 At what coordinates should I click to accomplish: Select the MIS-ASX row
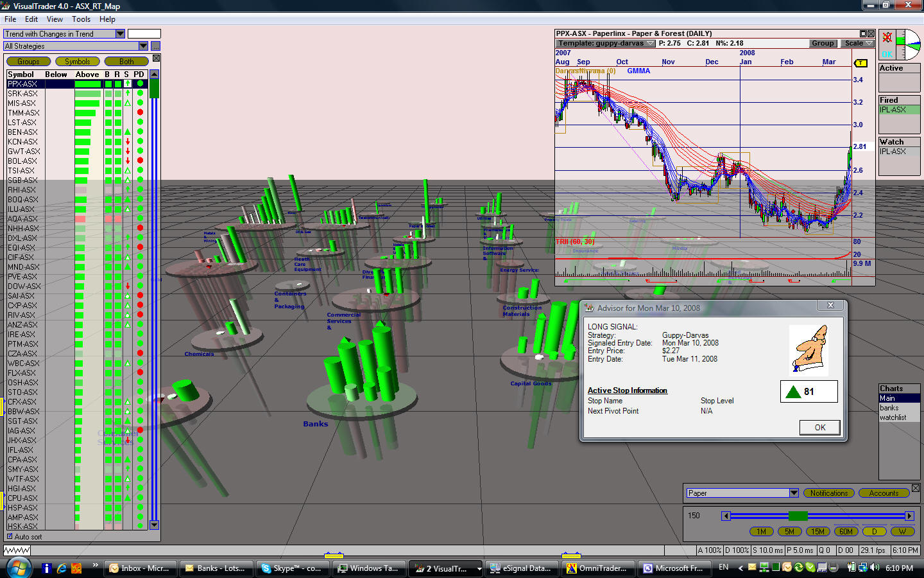tap(77, 103)
